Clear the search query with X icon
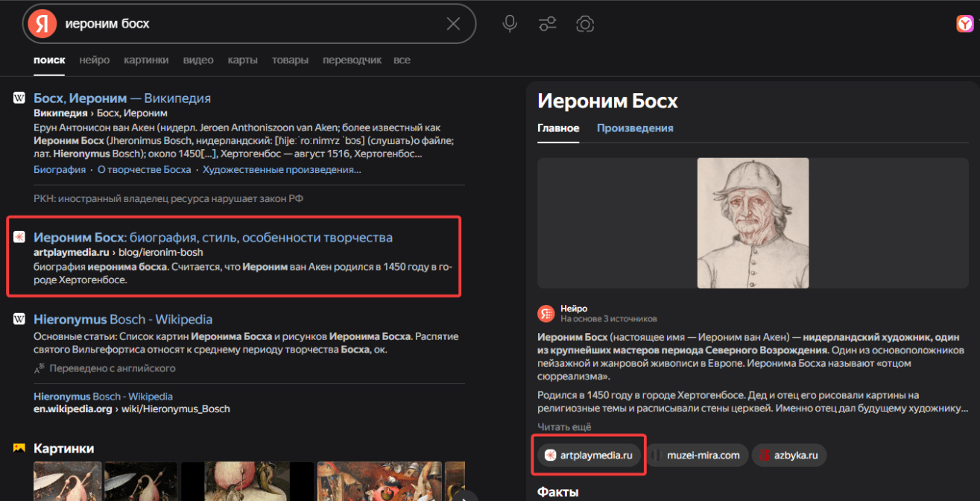Screen dimensions: 980x501 [453, 24]
